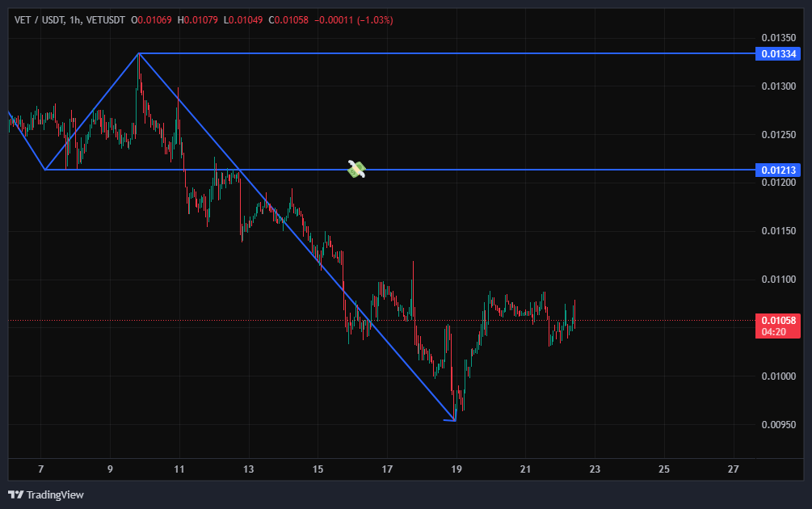812x509 pixels.
Task: Click date label 13 on the time axis
Action: tap(249, 469)
